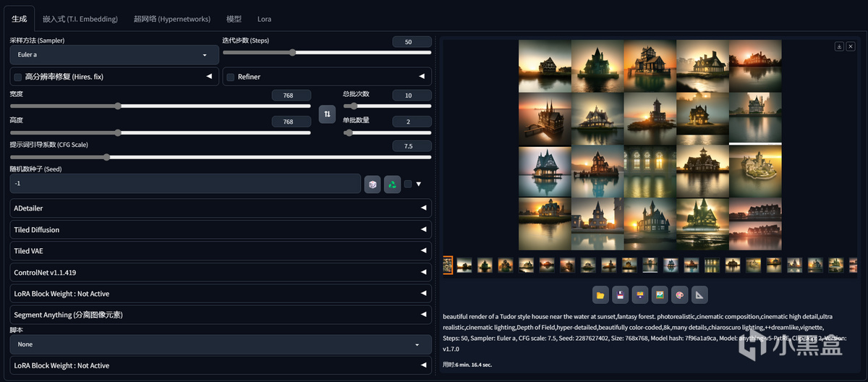Enable the Hires. fix checkbox
The image size is (868, 382).
pos(17,77)
